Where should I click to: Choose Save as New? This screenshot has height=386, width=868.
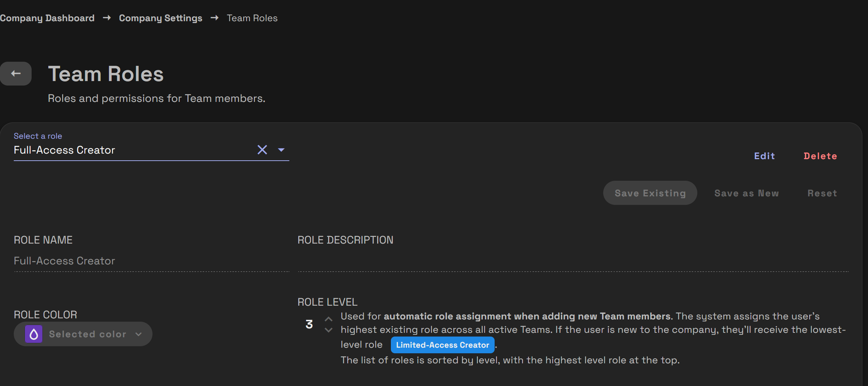click(746, 193)
